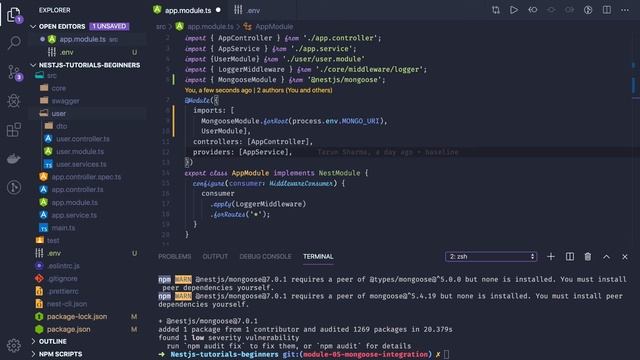
Task: Click the AppModule breadcrumb
Action: pyautogui.click(x=274, y=27)
